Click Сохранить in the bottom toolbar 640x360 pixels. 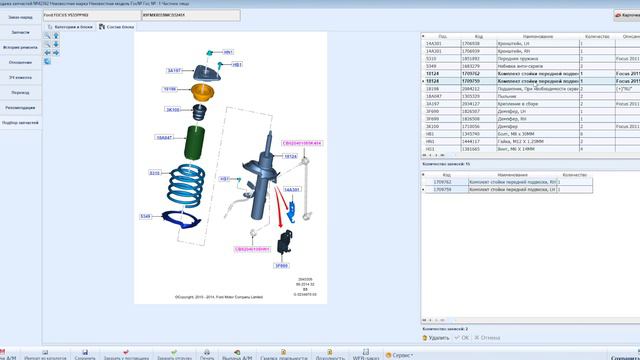(x=85, y=355)
